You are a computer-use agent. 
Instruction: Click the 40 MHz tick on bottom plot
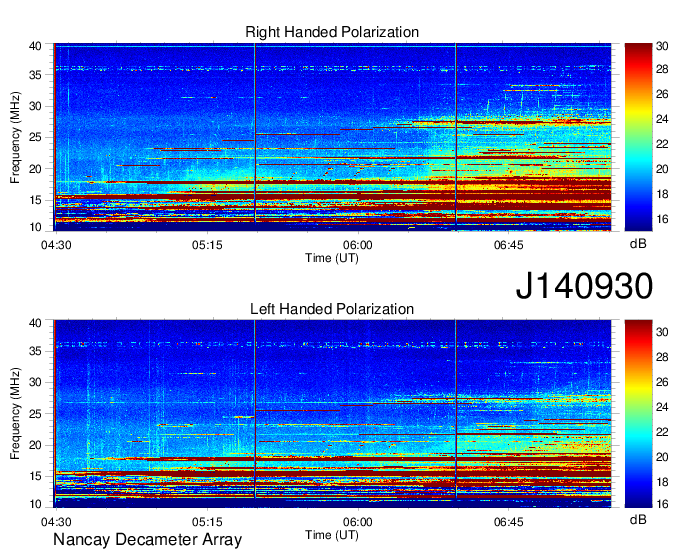click(x=35, y=323)
